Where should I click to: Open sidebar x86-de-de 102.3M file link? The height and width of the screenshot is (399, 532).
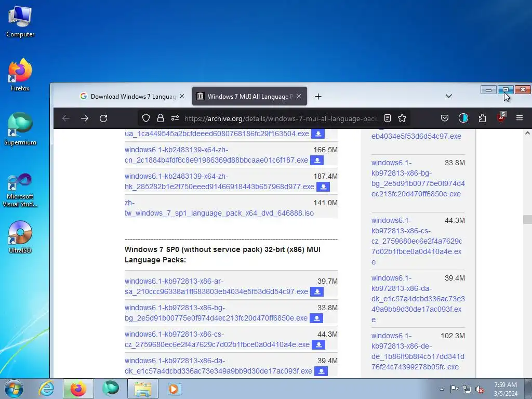click(418, 352)
